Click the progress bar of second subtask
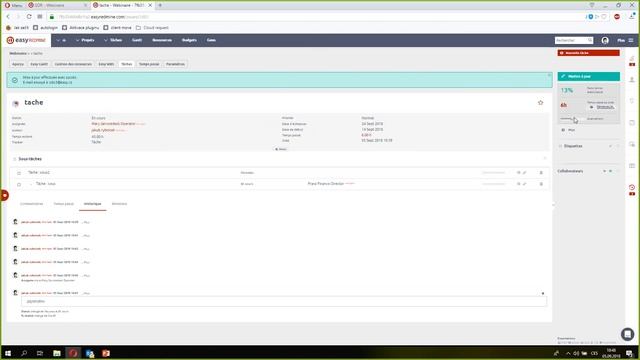 click(x=493, y=184)
